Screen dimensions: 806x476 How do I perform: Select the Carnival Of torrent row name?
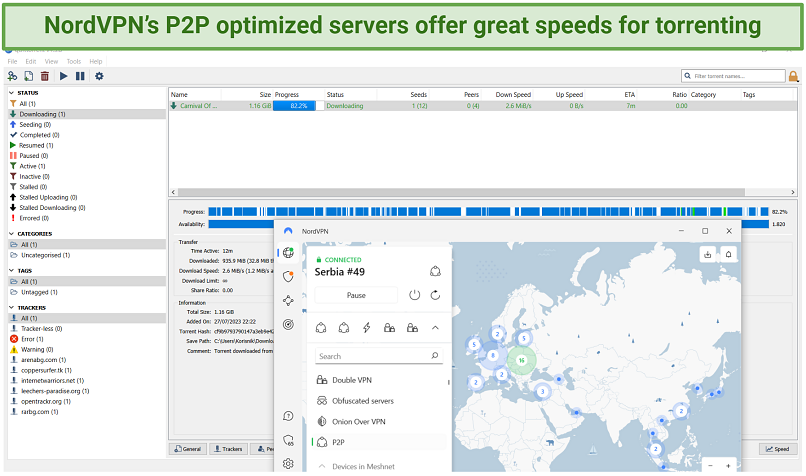198,106
